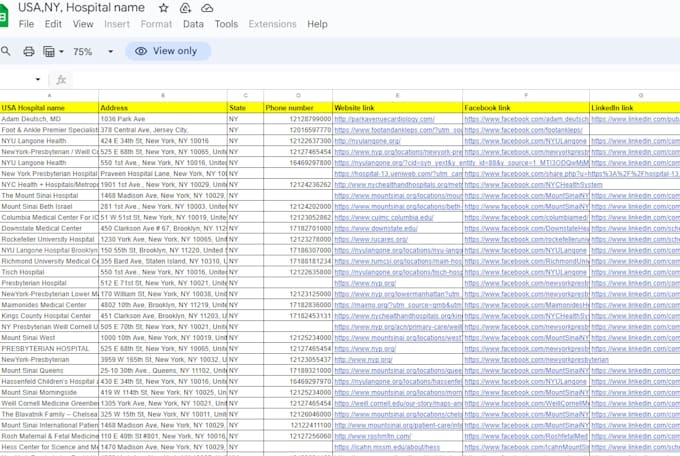The width and height of the screenshot is (680, 456).
Task: Open the facebook.com/footankleps link
Action: point(523,130)
